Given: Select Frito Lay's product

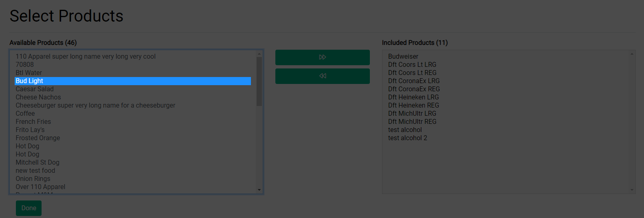Looking at the screenshot, I should pyautogui.click(x=133, y=130).
